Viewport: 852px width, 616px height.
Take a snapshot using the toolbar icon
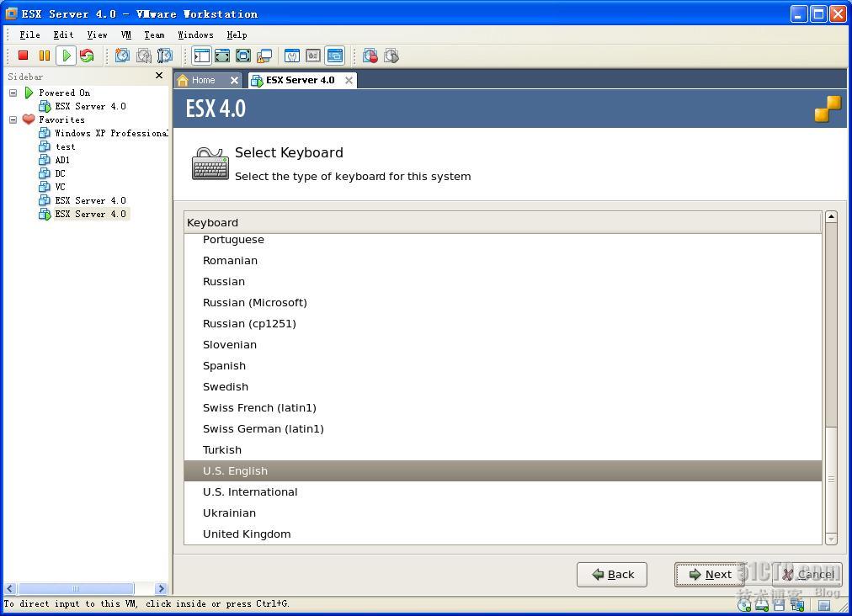[122, 56]
